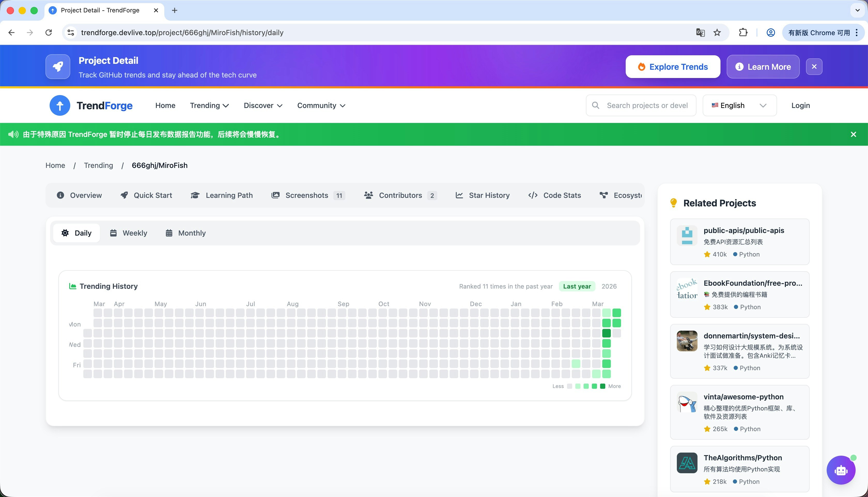Image resolution: width=868 pixels, height=497 pixels.
Task: Open the Chrome profile avatar icon
Action: pyautogui.click(x=770, y=33)
